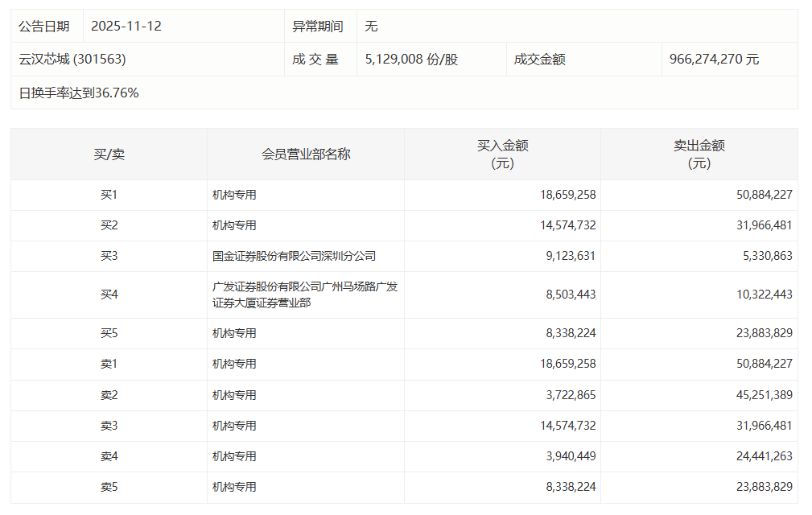Click the 日换手率达到36.76% reason text

pyautogui.click(x=79, y=93)
